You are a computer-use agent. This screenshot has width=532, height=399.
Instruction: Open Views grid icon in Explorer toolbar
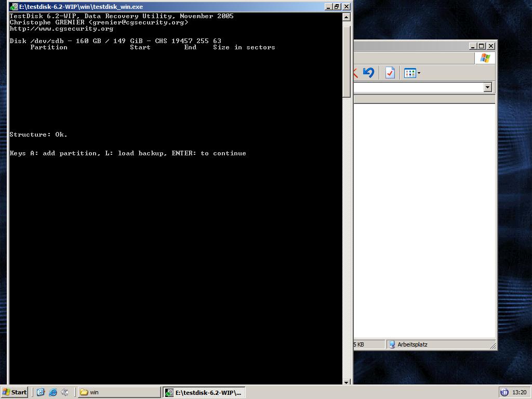click(x=410, y=73)
